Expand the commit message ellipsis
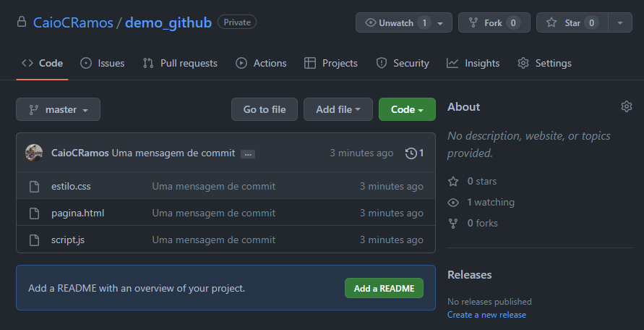This screenshot has height=330, width=644. click(x=247, y=154)
